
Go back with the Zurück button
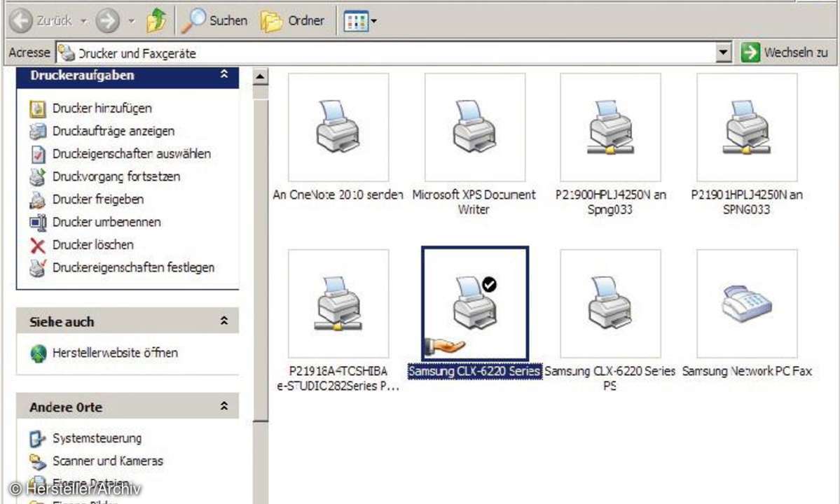pos(41,21)
